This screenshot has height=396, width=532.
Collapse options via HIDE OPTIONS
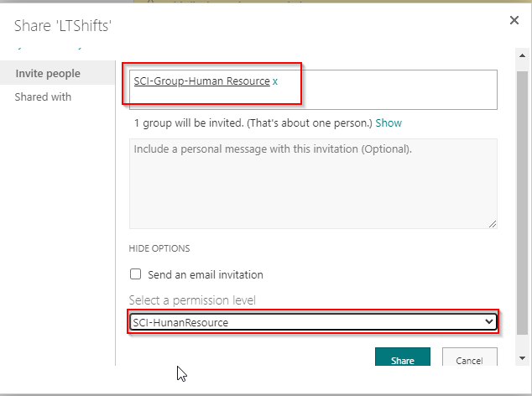tap(159, 248)
